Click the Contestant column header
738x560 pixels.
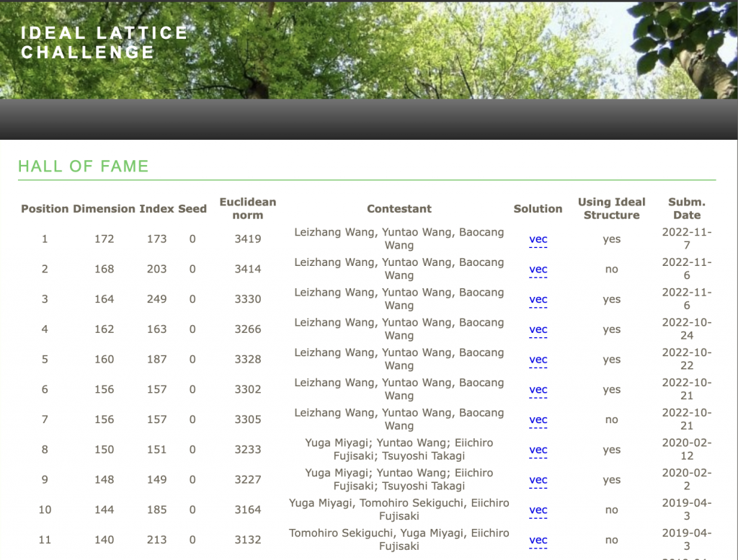click(x=399, y=208)
